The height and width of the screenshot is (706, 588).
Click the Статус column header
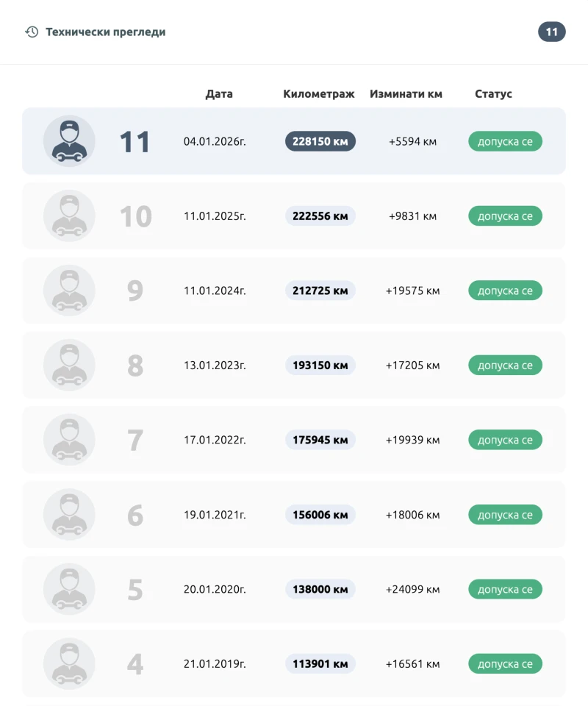pos(494,94)
